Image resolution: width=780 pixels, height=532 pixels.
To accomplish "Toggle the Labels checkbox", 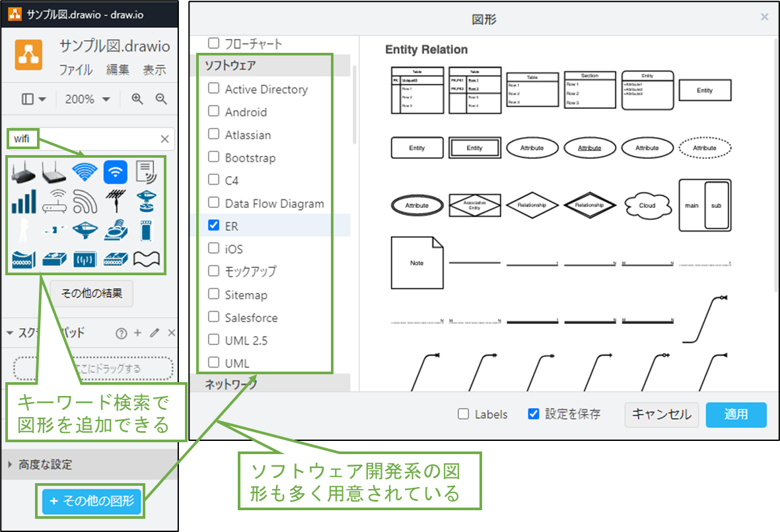I will click(x=463, y=414).
